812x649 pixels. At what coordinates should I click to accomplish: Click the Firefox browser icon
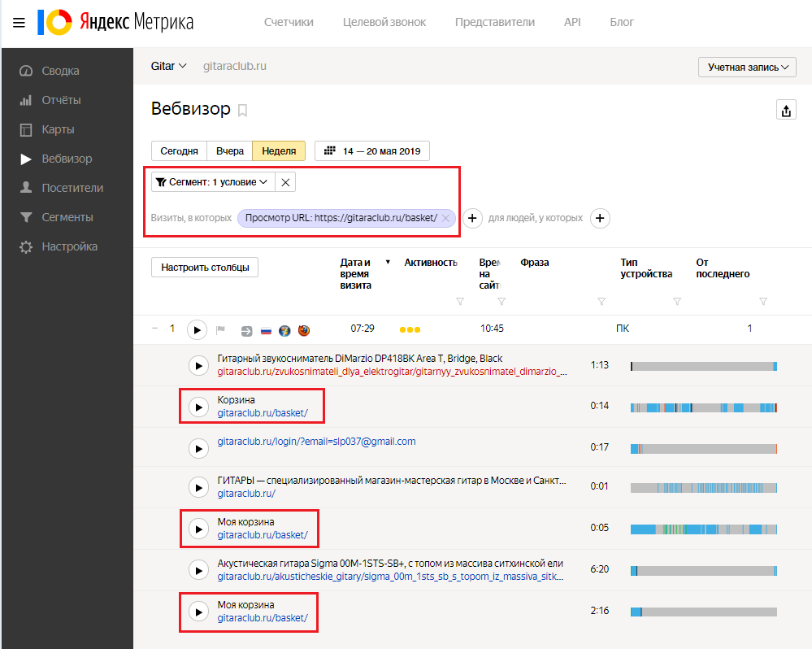(x=304, y=330)
